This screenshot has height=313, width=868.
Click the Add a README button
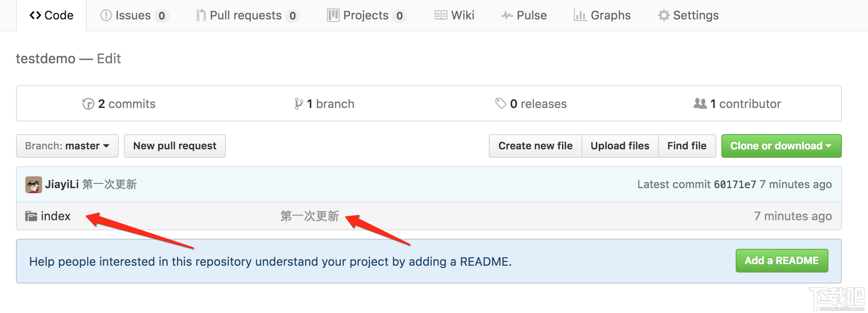click(x=782, y=261)
